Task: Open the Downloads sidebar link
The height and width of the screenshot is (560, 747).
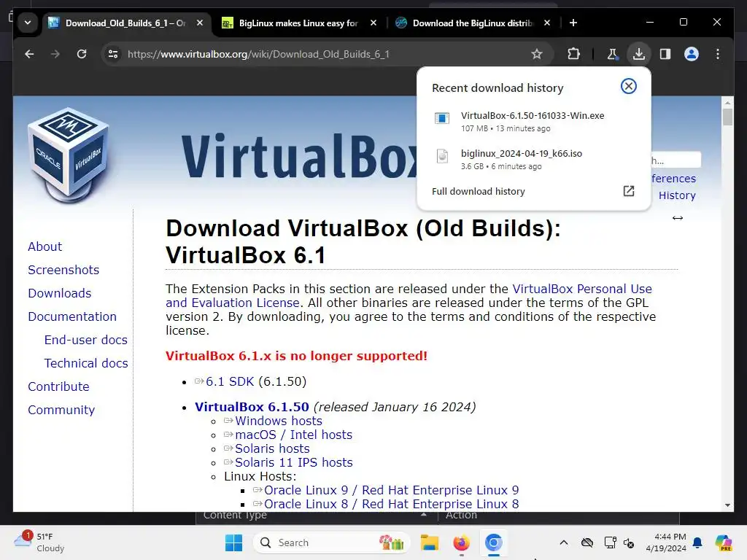Action: click(x=60, y=293)
